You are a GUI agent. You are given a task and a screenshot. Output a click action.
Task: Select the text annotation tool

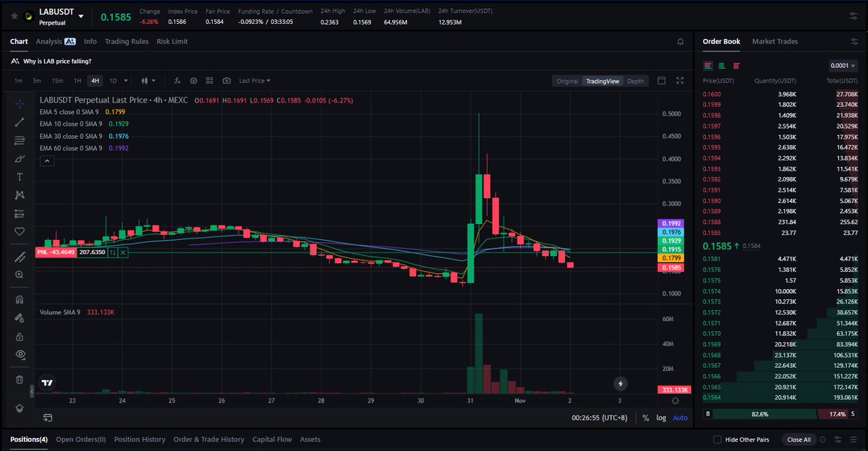(20, 177)
